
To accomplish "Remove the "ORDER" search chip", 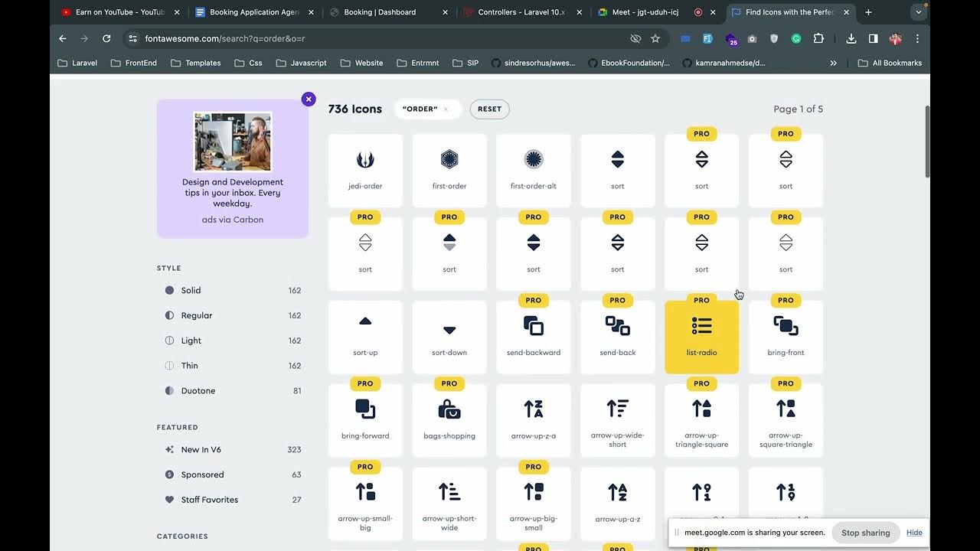I will (x=446, y=109).
